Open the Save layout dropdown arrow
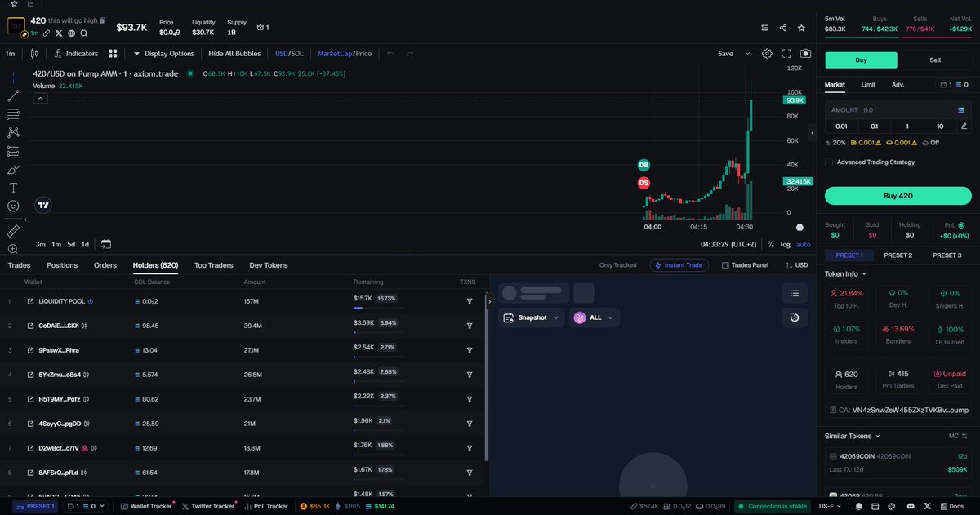This screenshot has height=515, width=980. 747,54
